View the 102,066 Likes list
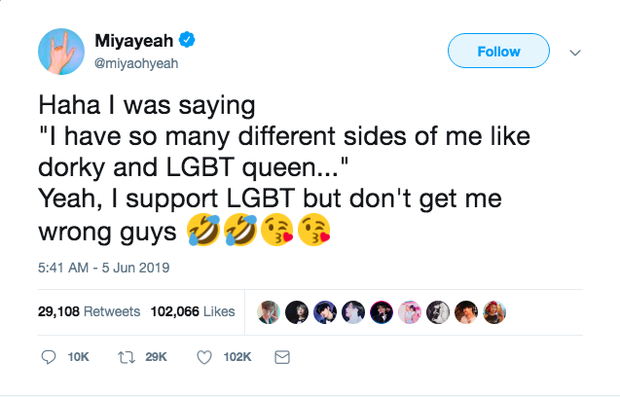The image size is (620, 397). (x=193, y=312)
